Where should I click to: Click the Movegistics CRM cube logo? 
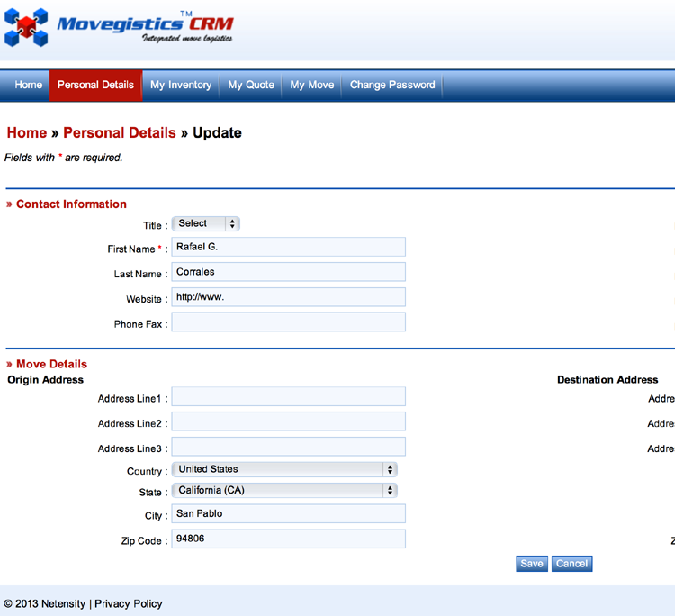[x=26, y=27]
